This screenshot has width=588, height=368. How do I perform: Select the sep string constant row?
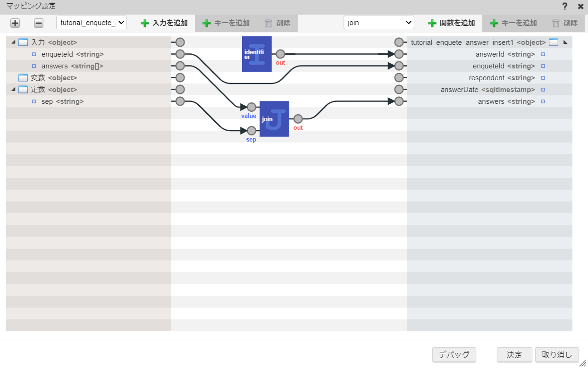pyautogui.click(x=89, y=101)
